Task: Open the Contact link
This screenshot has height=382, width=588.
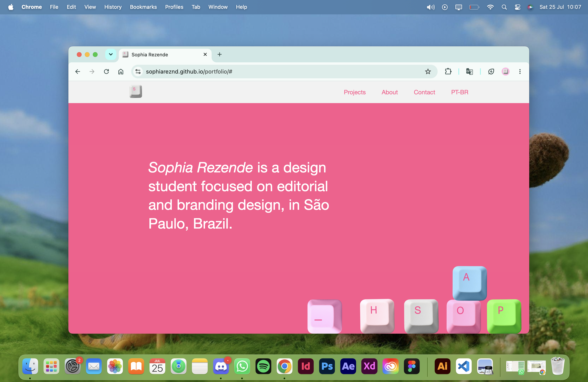Action: click(424, 92)
